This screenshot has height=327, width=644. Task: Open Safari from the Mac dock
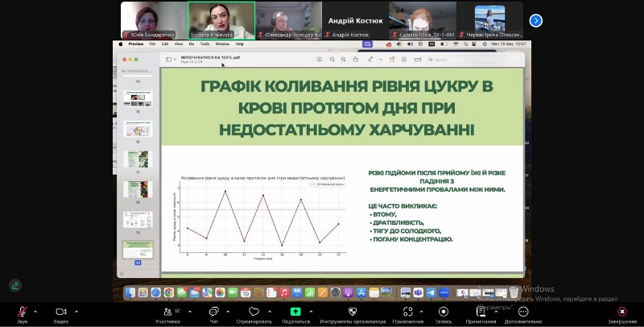tap(155, 292)
